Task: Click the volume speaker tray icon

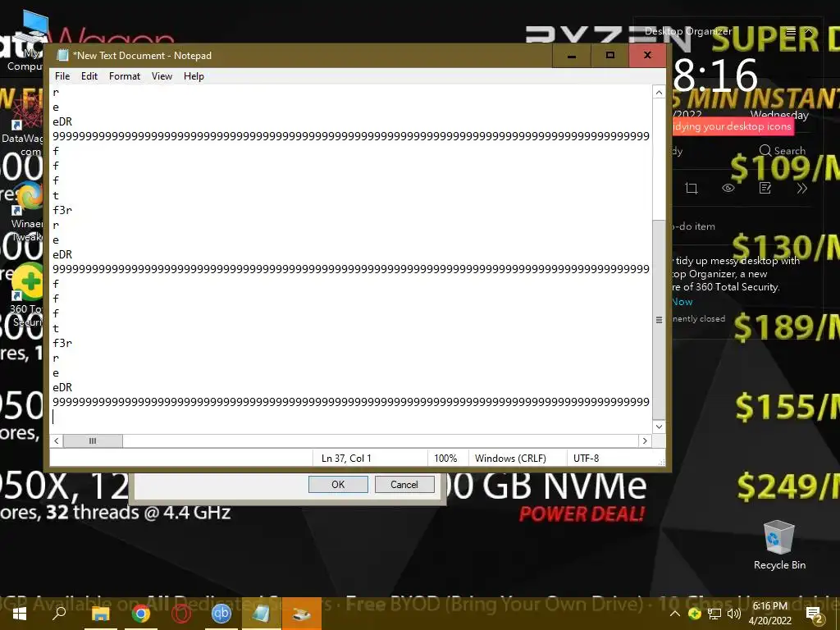Action: (x=734, y=614)
